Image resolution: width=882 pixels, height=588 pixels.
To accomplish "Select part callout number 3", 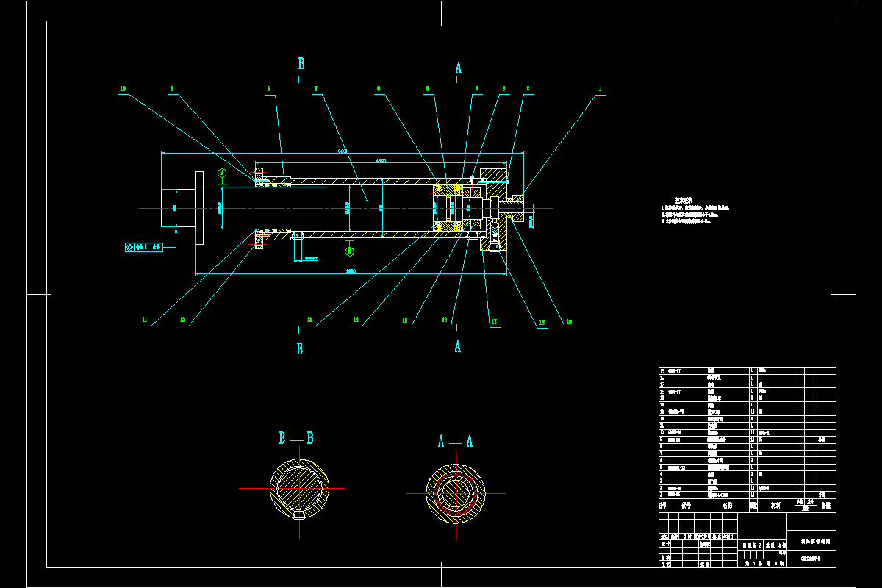I will point(503,89).
